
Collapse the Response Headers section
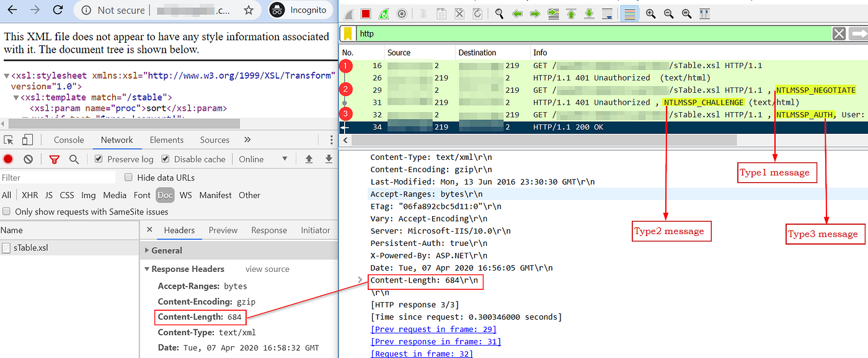[147, 269]
